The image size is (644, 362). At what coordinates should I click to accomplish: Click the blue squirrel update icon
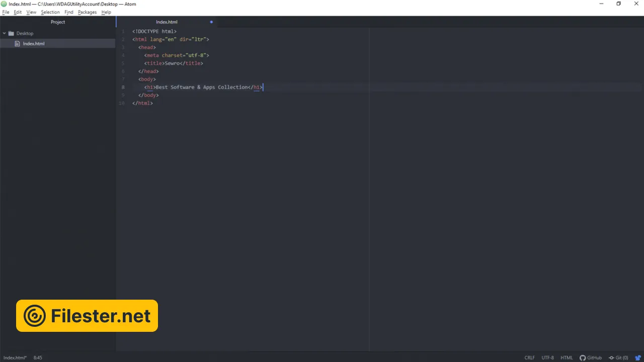coord(638,358)
